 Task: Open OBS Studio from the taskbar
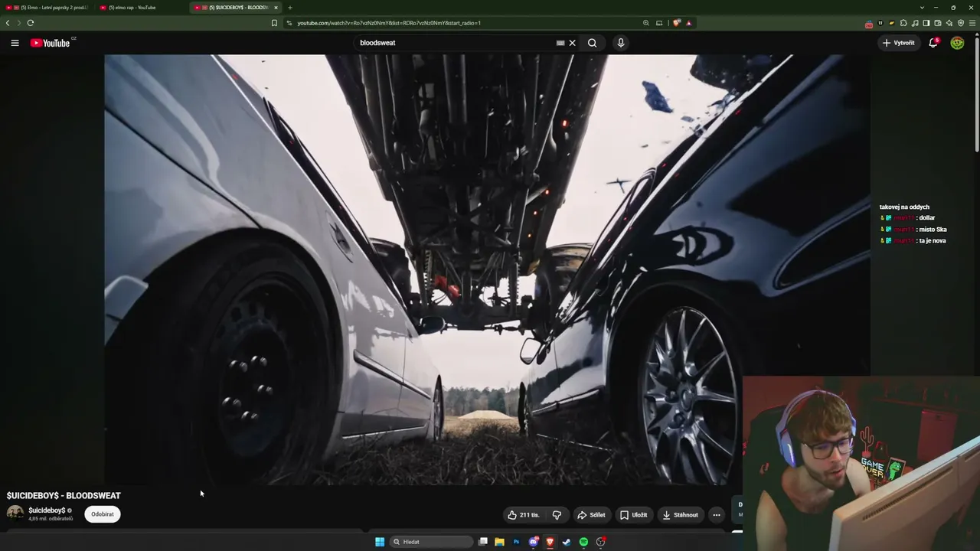point(601,542)
